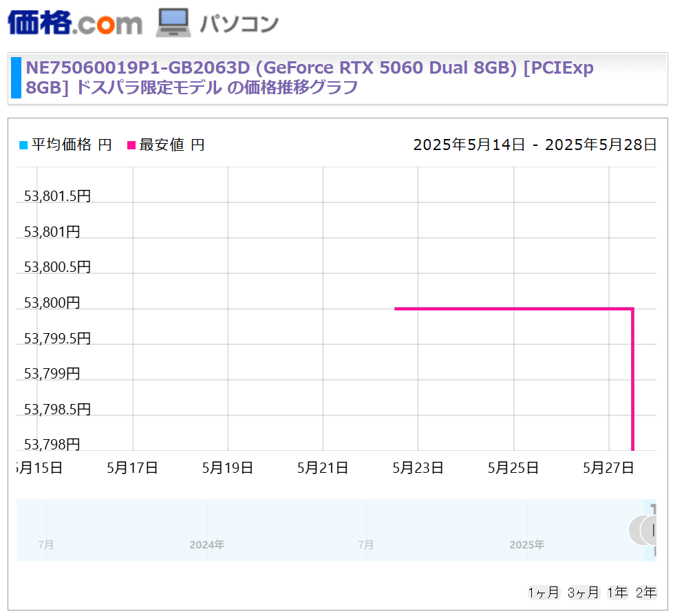
Task: Click the blue bar beside the title
Action: click(16, 78)
